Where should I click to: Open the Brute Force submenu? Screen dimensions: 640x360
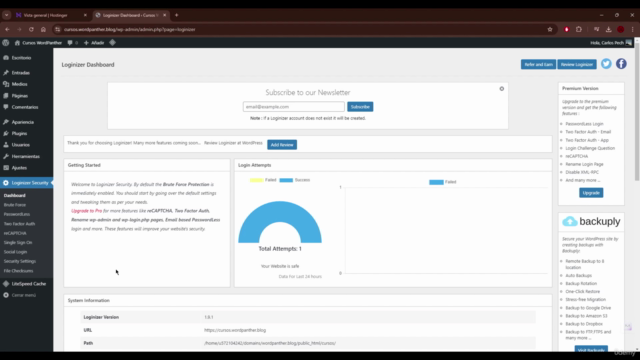click(x=15, y=205)
